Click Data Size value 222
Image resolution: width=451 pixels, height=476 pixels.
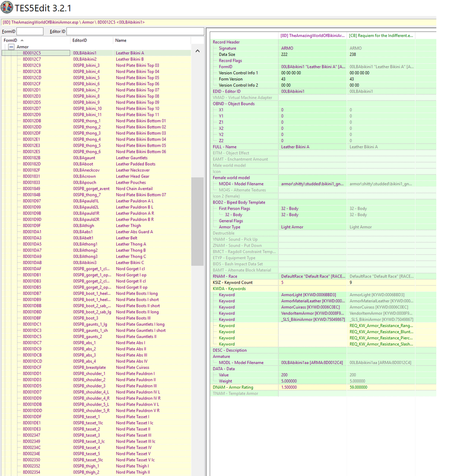click(284, 54)
